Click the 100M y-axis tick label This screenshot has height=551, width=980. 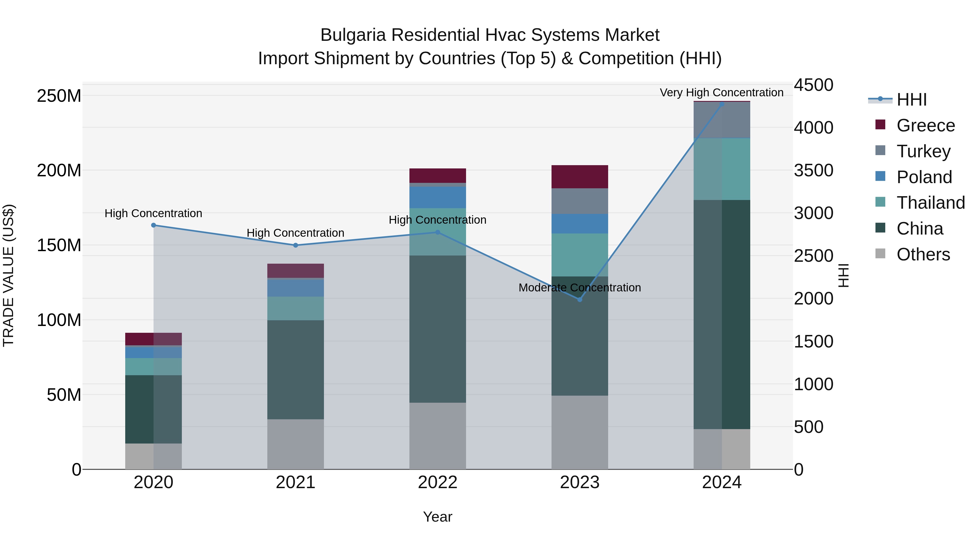pyautogui.click(x=59, y=320)
